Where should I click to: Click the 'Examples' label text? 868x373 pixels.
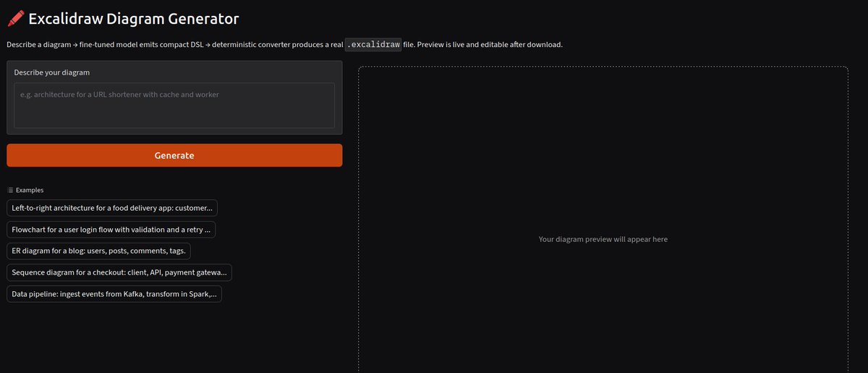tap(30, 190)
